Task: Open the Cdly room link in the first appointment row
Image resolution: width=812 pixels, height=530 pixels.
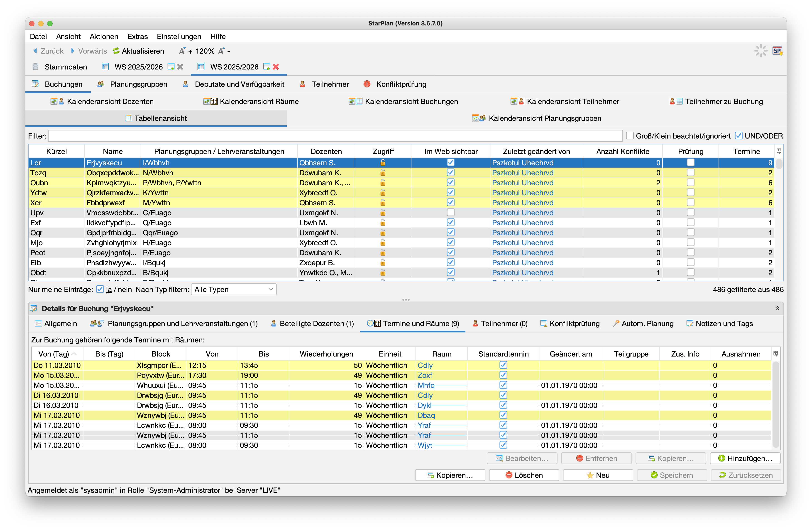Action: point(425,365)
